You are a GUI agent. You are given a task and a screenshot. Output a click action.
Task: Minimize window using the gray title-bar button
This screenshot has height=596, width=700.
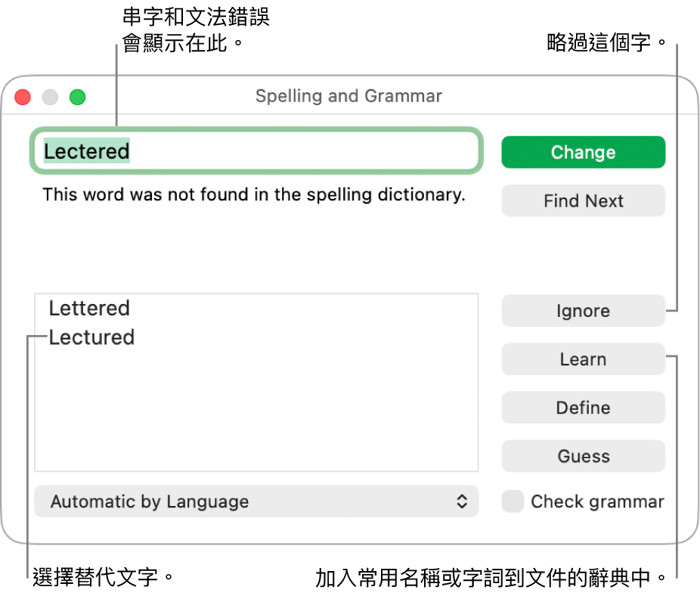point(50,97)
